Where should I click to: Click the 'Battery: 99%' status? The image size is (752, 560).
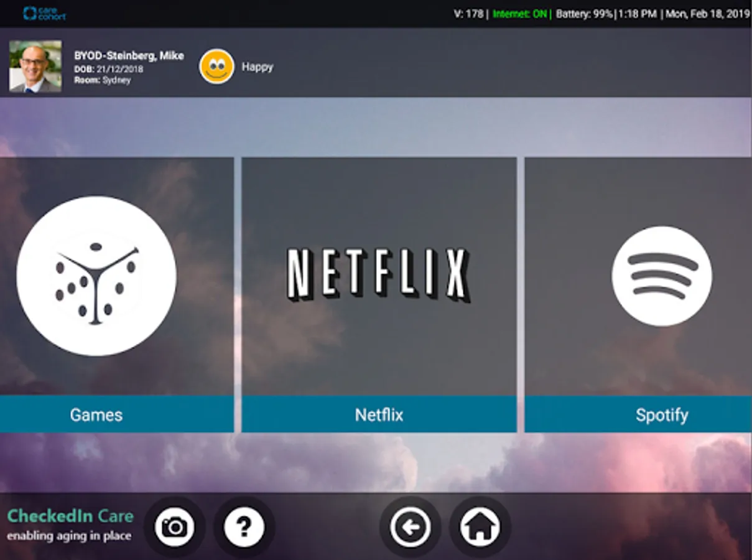[585, 14]
